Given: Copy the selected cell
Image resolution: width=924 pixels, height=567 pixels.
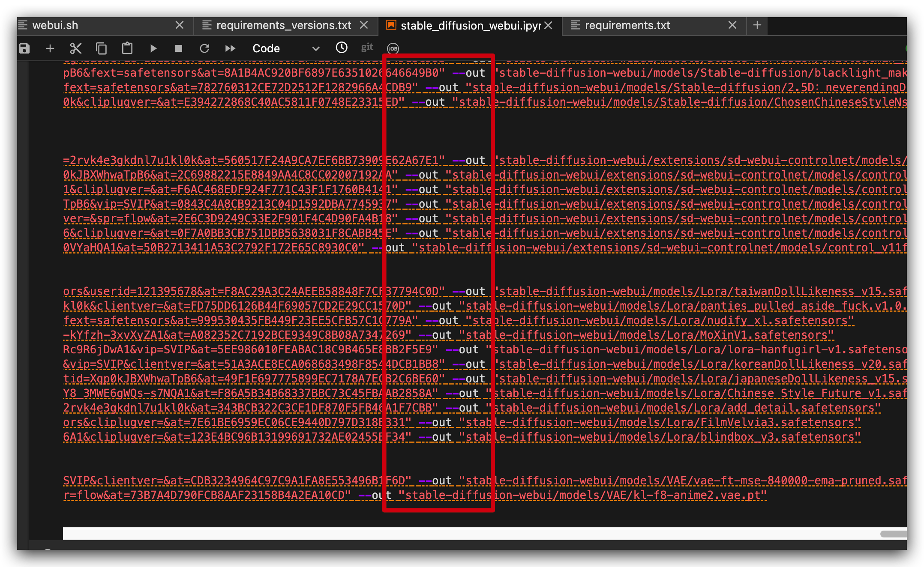Looking at the screenshot, I should (101, 48).
